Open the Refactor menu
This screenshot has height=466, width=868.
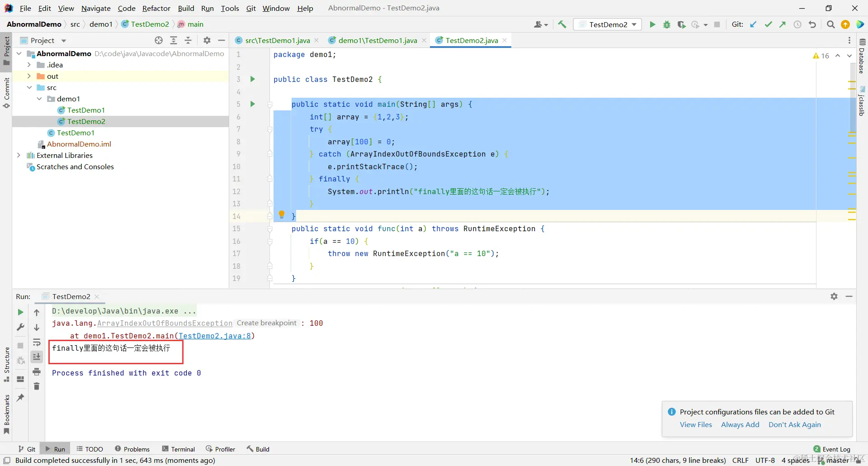[x=156, y=8]
